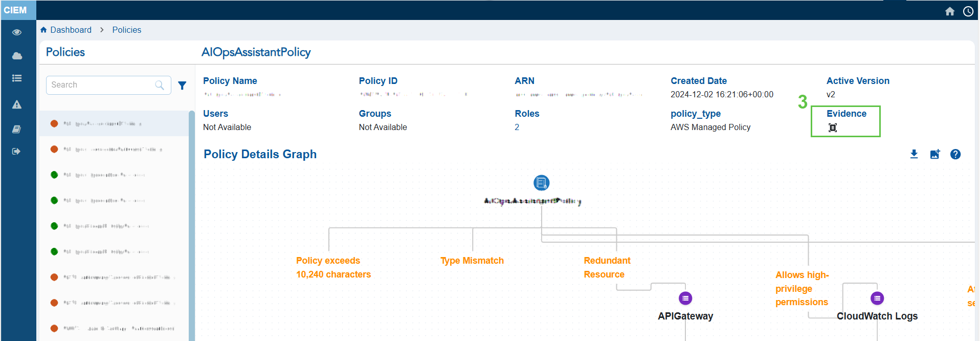Image resolution: width=980 pixels, height=341 pixels.
Task: Click the add image icon above graph
Action: coord(935,154)
